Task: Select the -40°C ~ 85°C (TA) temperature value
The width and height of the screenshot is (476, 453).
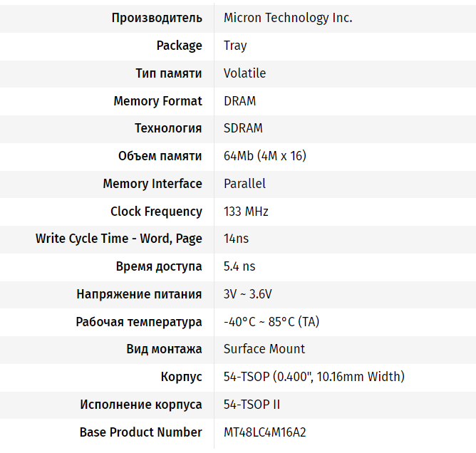Action: pyautogui.click(x=271, y=322)
